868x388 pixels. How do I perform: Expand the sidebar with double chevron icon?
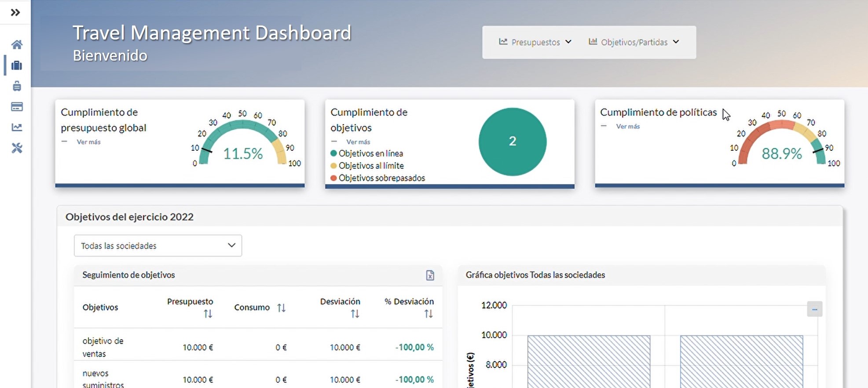pos(15,12)
